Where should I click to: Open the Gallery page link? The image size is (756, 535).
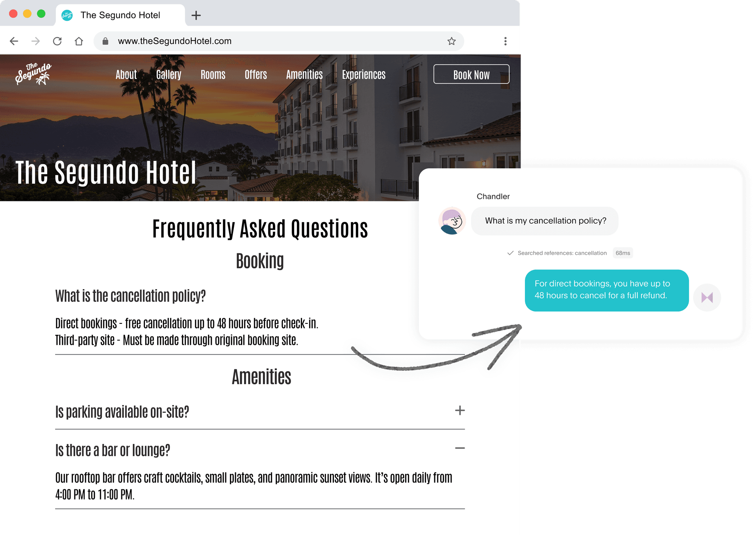169,75
